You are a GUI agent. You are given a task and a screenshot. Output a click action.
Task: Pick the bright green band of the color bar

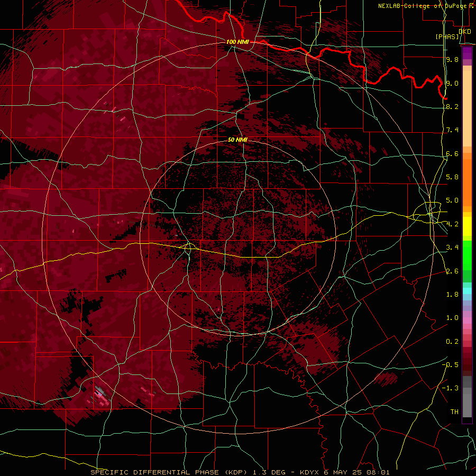pos(467,255)
